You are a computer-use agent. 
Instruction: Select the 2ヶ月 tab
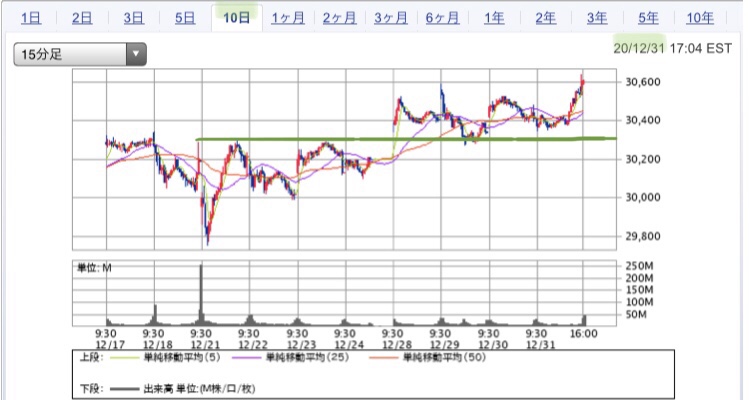click(339, 17)
